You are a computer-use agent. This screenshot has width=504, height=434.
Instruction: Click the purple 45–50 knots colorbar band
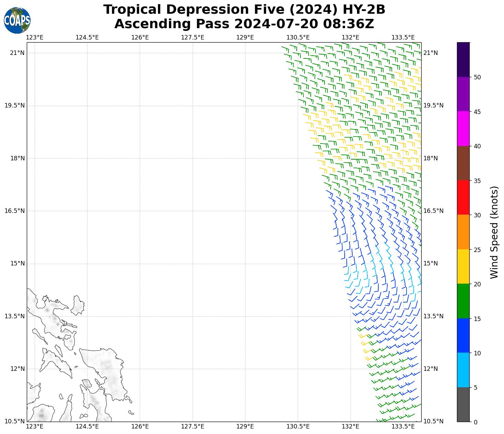[463, 94]
